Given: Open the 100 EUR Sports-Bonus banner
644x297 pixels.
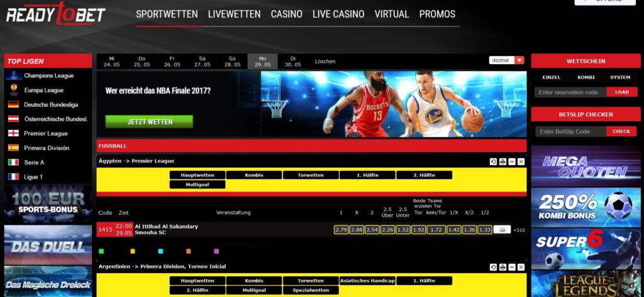Looking at the screenshot, I should click(x=48, y=203).
